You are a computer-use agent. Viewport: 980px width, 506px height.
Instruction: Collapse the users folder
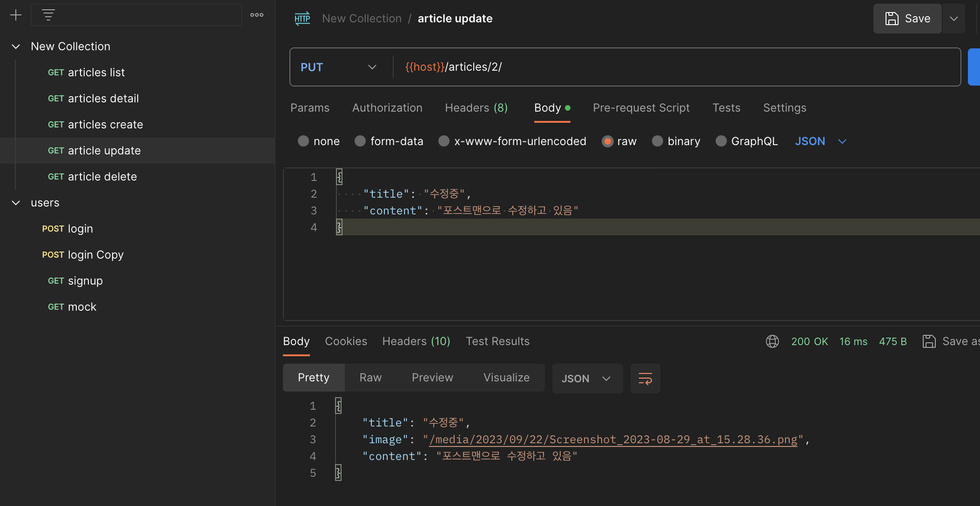pyautogui.click(x=16, y=203)
